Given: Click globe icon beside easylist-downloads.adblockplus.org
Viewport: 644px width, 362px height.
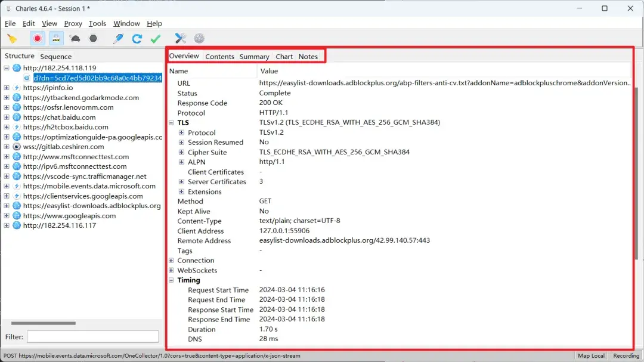Looking at the screenshot, I should tap(17, 206).
